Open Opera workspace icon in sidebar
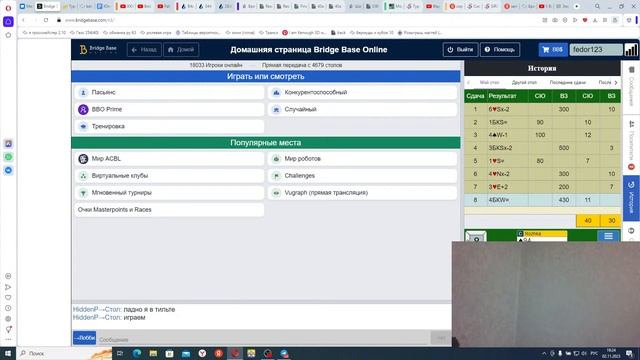Screen dimensions: 640x360 click(x=8, y=22)
